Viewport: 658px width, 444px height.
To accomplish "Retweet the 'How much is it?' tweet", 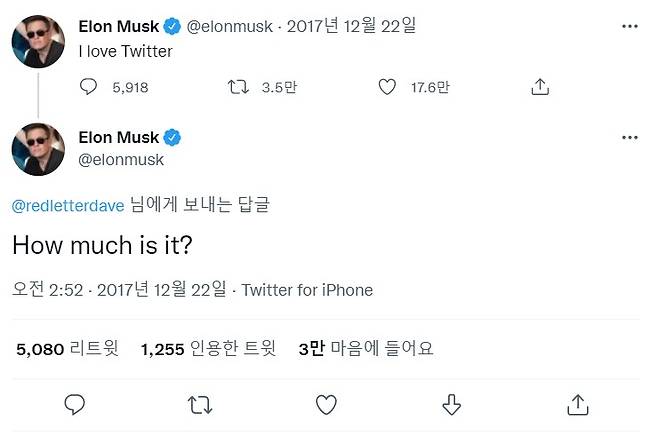I will click(x=200, y=404).
